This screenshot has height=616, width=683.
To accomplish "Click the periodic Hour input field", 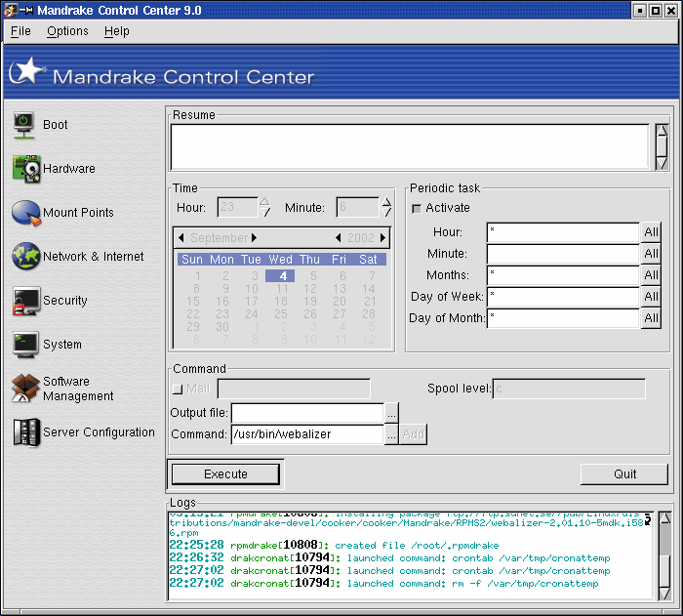I will pyautogui.click(x=563, y=232).
